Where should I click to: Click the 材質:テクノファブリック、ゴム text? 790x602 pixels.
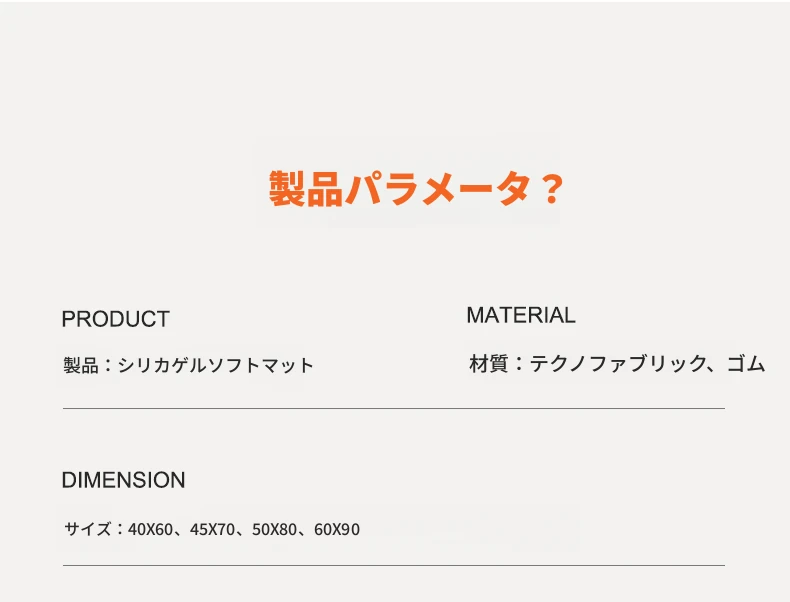point(617,363)
